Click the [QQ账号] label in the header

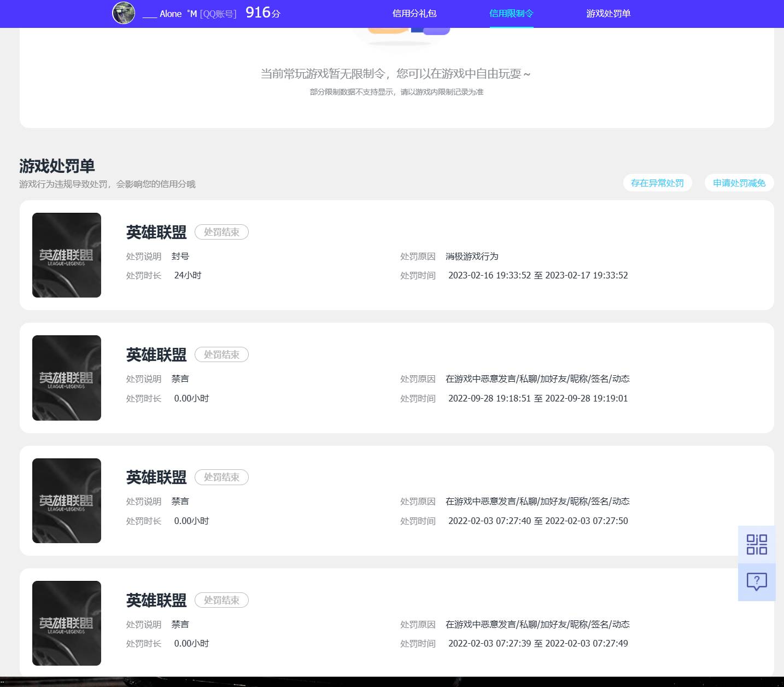click(218, 14)
